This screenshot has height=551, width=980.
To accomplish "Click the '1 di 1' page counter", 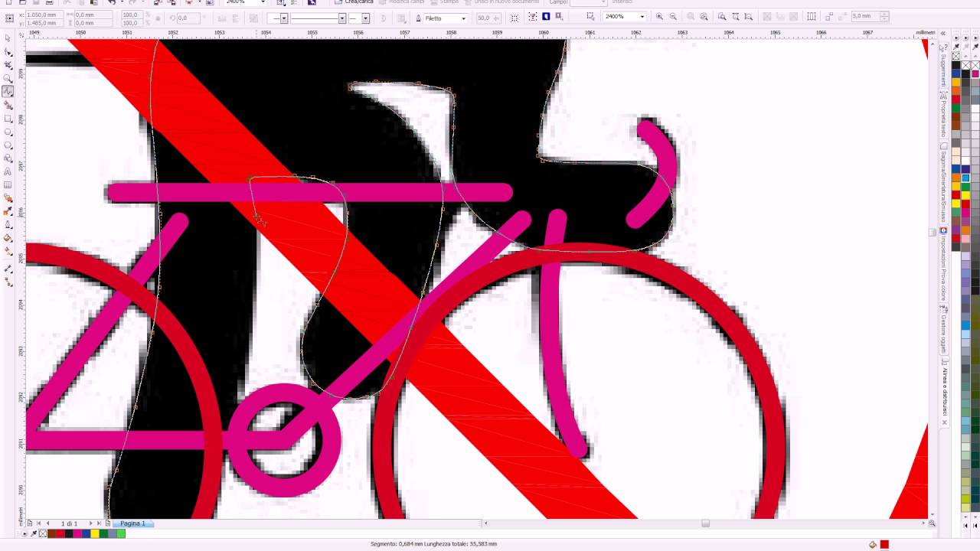I will pyautogui.click(x=70, y=523).
